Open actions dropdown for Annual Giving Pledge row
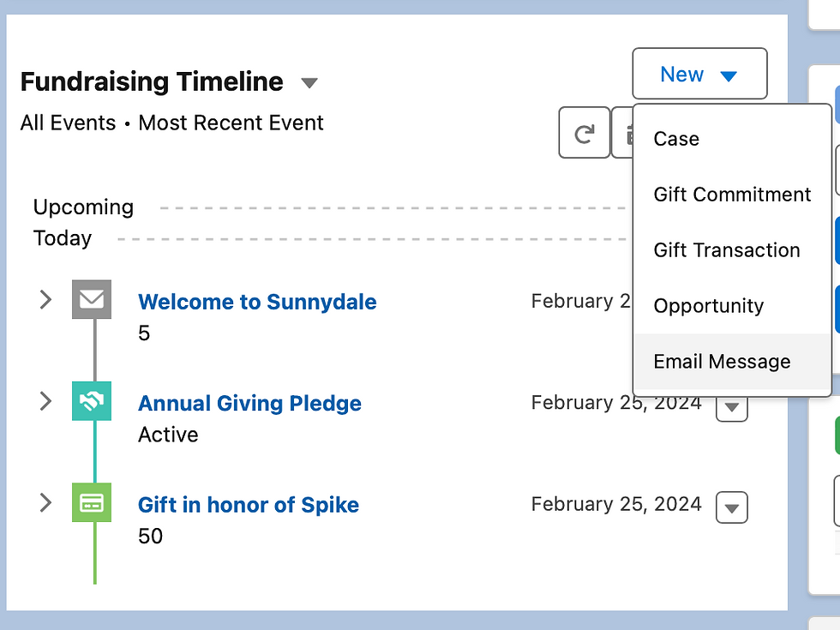Screen dimensions: 840x630 tap(731, 406)
